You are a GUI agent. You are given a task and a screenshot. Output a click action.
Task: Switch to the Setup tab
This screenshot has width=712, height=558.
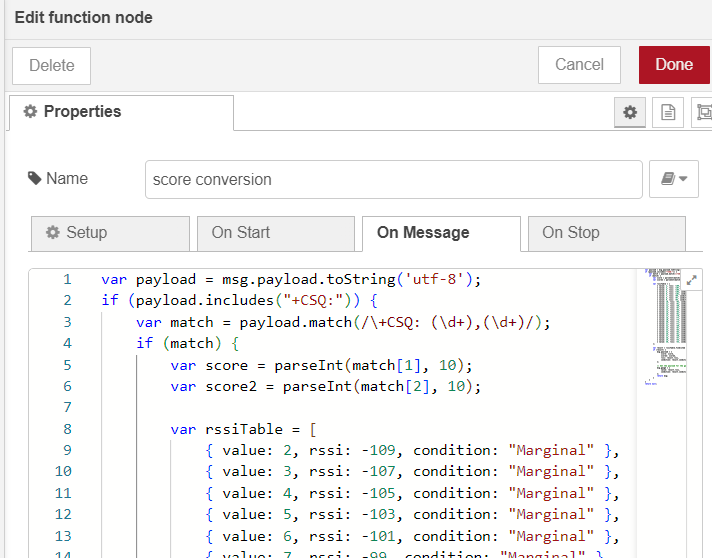110,233
